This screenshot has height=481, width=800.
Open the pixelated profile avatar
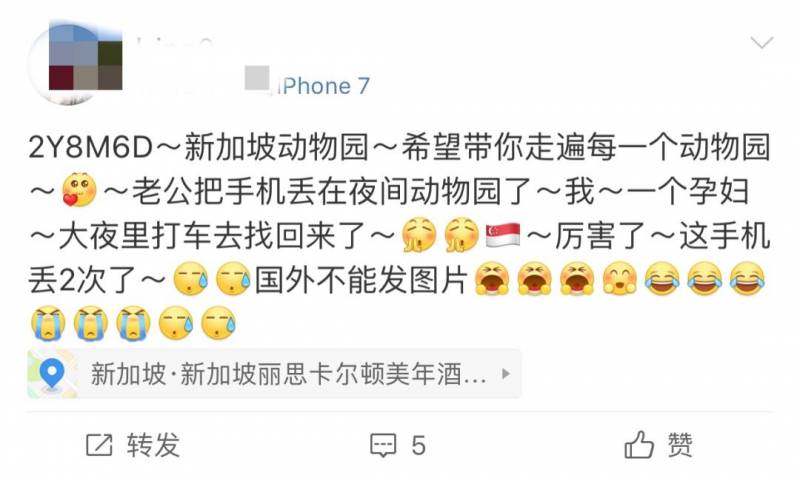tap(77, 63)
